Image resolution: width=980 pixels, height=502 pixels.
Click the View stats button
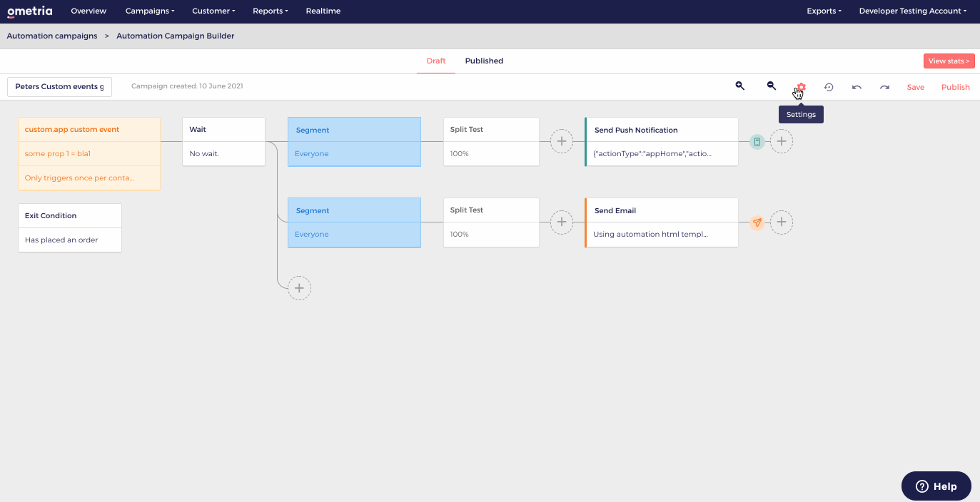(x=949, y=61)
